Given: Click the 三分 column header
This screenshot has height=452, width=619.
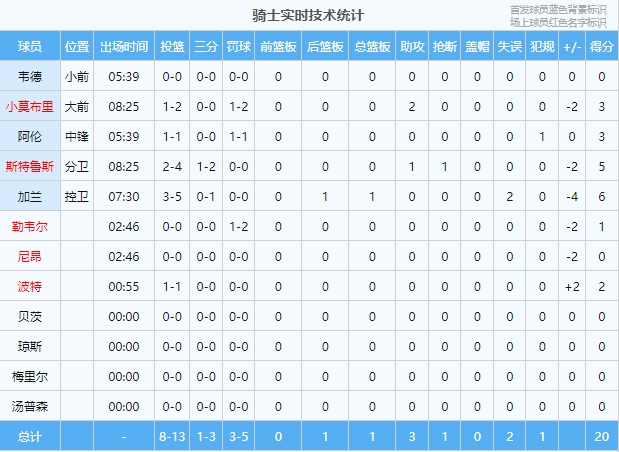Looking at the screenshot, I should (206, 47).
